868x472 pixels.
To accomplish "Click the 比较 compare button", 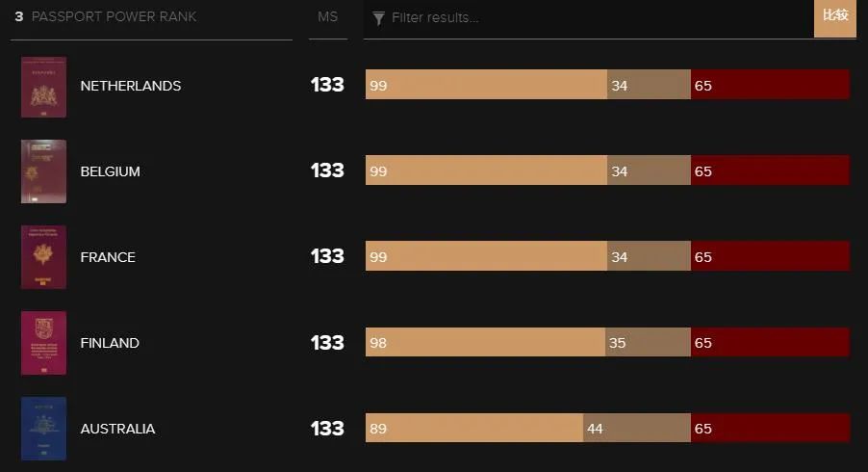I will (x=834, y=17).
